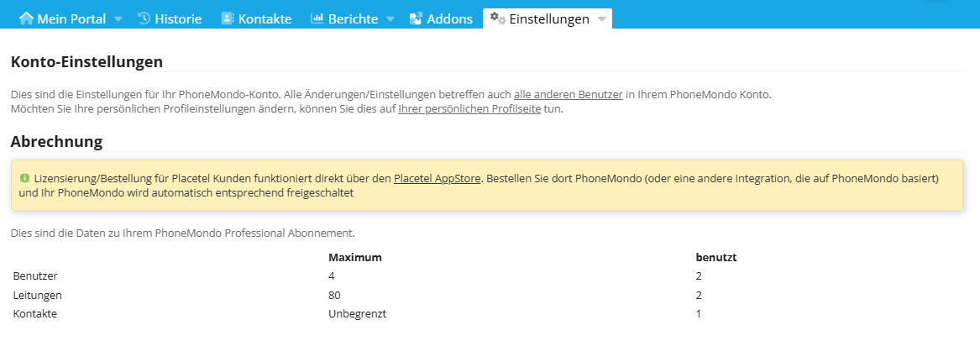Follow the 'Ihrer persönlichen Profilseite' link
The width and height of the screenshot is (980, 341).
tap(469, 109)
